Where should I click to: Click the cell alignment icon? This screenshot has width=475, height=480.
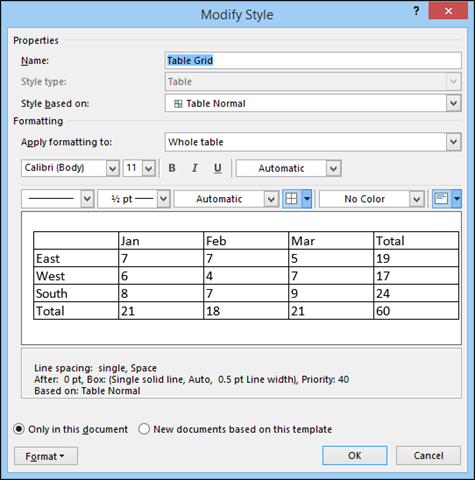(442, 199)
